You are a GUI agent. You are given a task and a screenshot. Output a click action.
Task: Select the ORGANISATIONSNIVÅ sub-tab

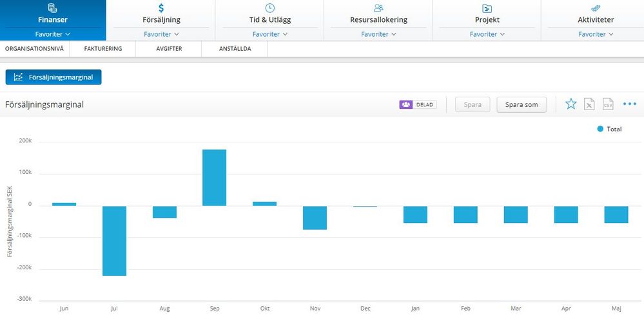35,49
